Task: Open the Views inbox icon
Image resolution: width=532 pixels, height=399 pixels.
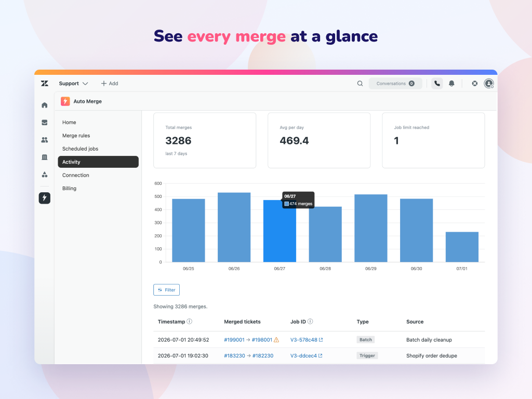Action: point(45,123)
